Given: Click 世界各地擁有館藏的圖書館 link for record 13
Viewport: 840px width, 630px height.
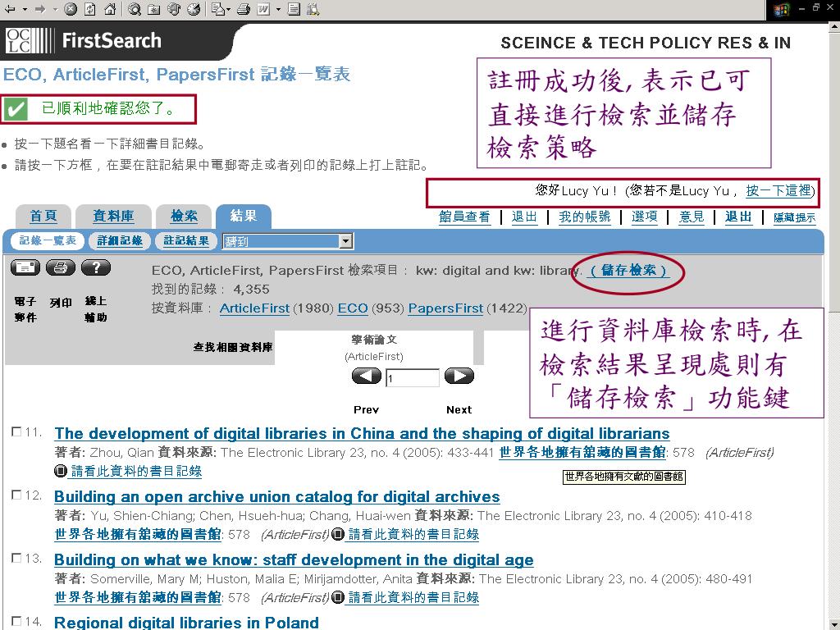Looking at the screenshot, I should pyautogui.click(x=138, y=598).
